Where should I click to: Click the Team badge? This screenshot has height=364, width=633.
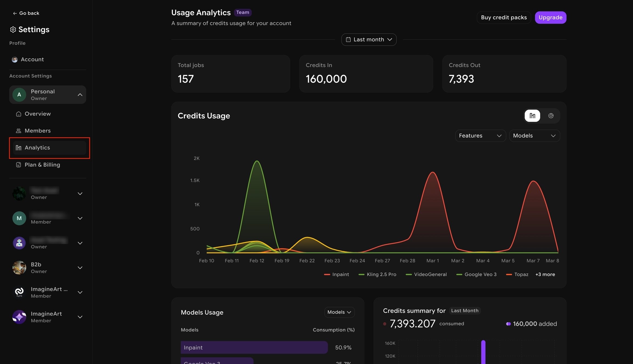(243, 13)
